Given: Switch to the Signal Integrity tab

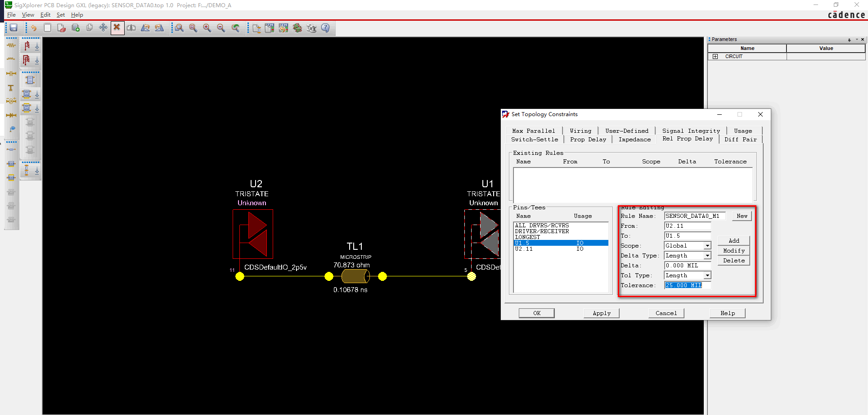Looking at the screenshot, I should click(x=691, y=131).
